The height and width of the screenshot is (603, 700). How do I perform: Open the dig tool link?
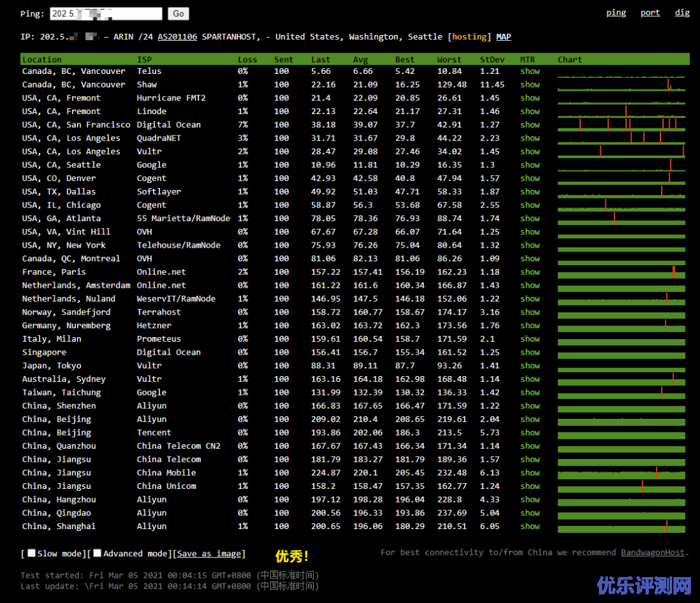[x=682, y=13]
